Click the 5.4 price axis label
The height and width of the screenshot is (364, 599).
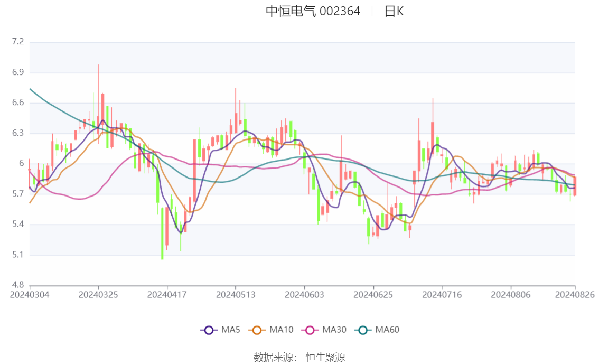pos(18,224)
